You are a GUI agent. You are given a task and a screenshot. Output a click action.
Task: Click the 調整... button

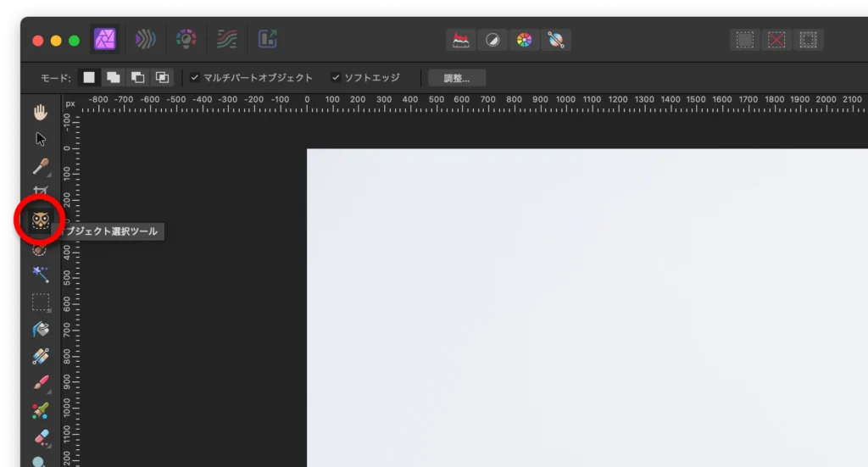tap(457, 78)
